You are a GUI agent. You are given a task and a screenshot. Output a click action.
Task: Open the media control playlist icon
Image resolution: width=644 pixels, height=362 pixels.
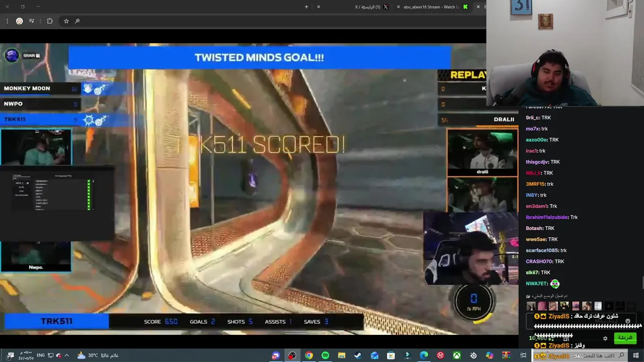32,21
